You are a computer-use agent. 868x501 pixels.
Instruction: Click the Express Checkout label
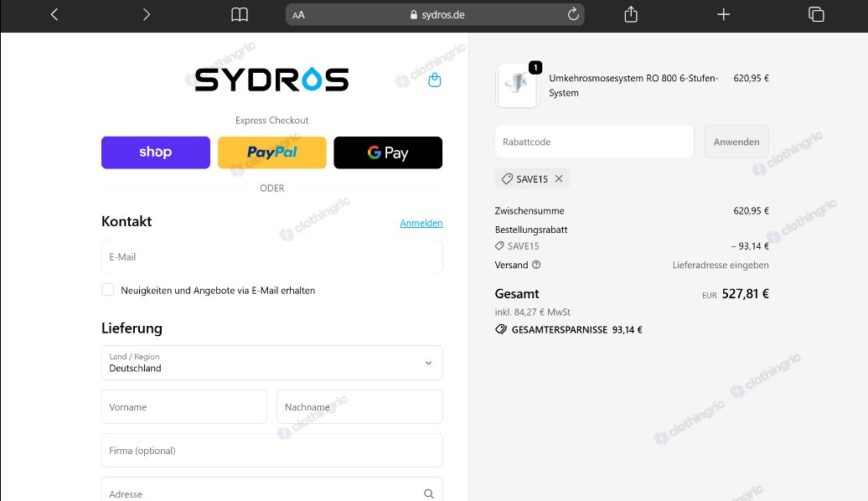point(271,120)
